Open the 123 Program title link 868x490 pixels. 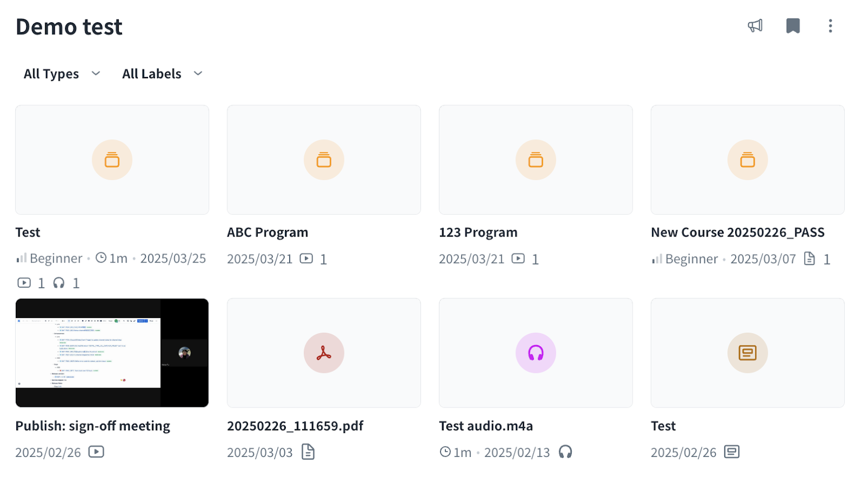pyautogui.click(x=478, y=232)
